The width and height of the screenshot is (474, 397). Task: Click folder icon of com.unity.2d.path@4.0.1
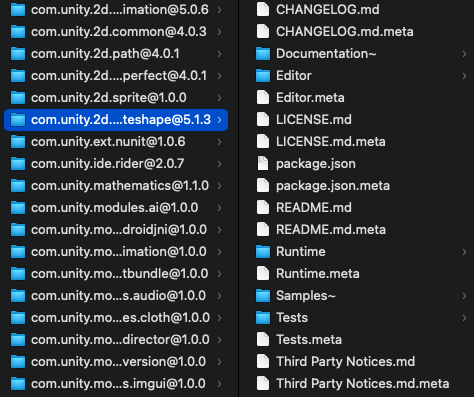18,54
